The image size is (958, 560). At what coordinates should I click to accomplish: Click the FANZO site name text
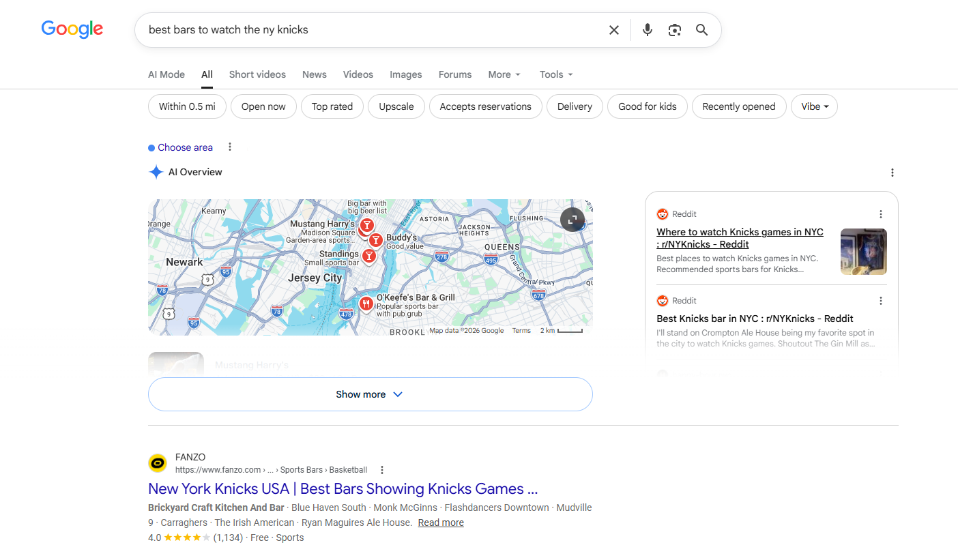click(x=190, y=457)
